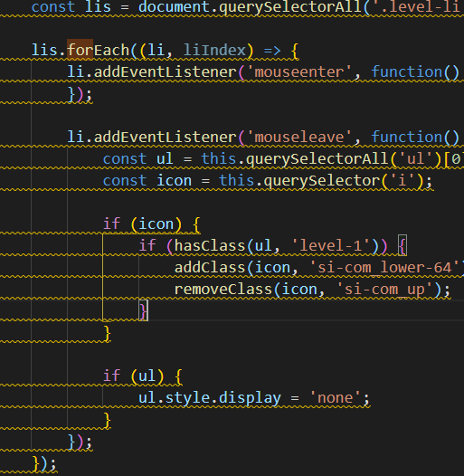
Task: Click the 'level-1' string argument
Action: [331, 245]
